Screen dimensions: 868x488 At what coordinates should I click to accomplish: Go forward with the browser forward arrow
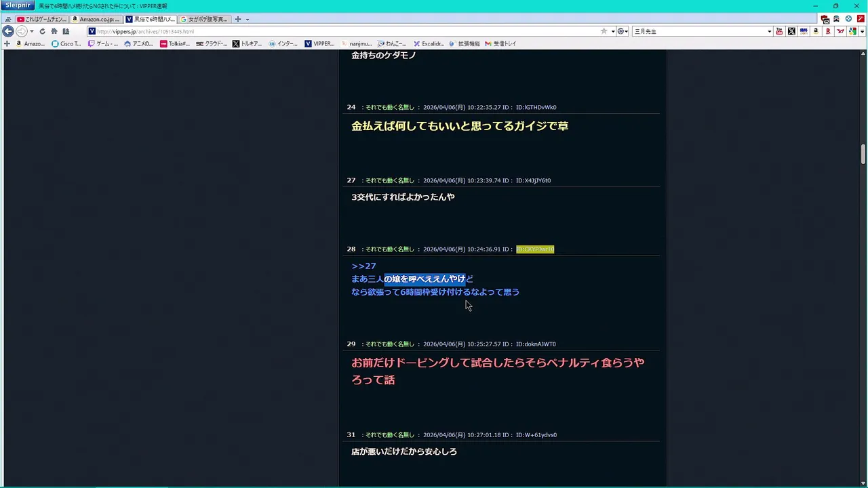coord(21,31)
